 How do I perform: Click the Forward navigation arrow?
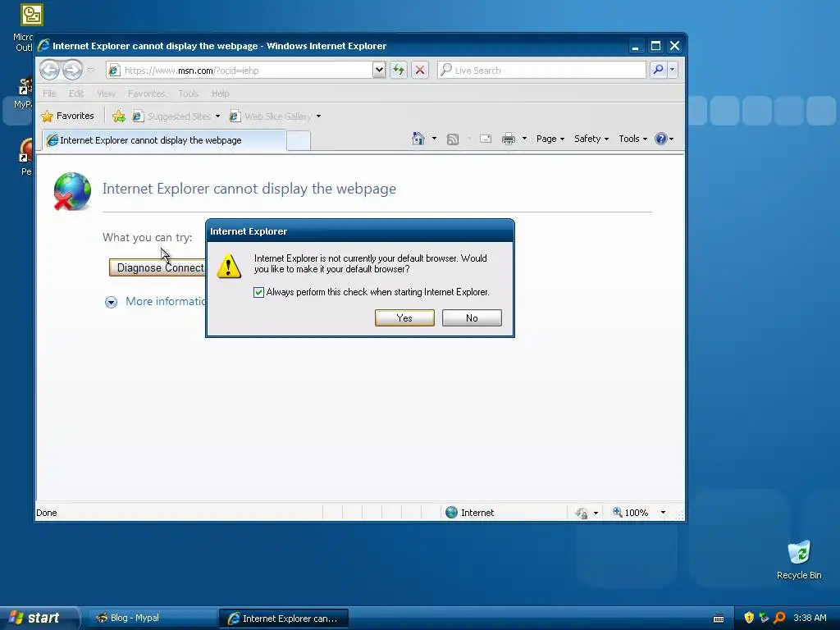click(x=72, y=70)
